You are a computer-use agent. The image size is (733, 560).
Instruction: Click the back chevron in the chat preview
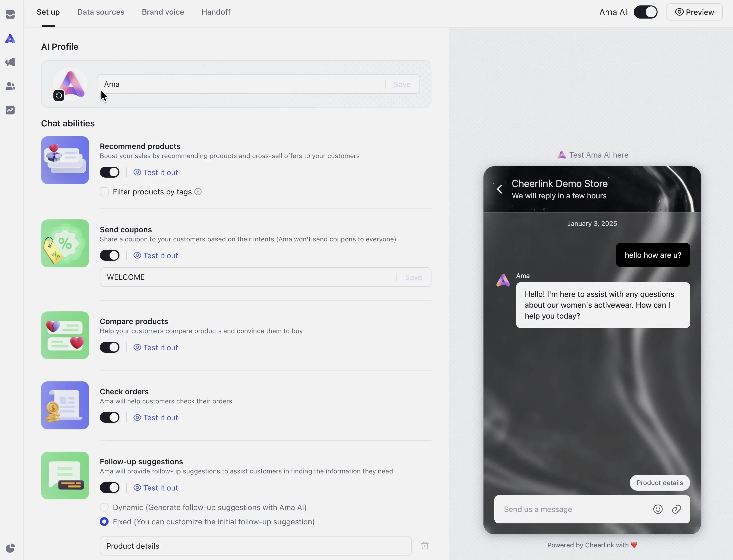pyautogui.click(x=500, y=189)
